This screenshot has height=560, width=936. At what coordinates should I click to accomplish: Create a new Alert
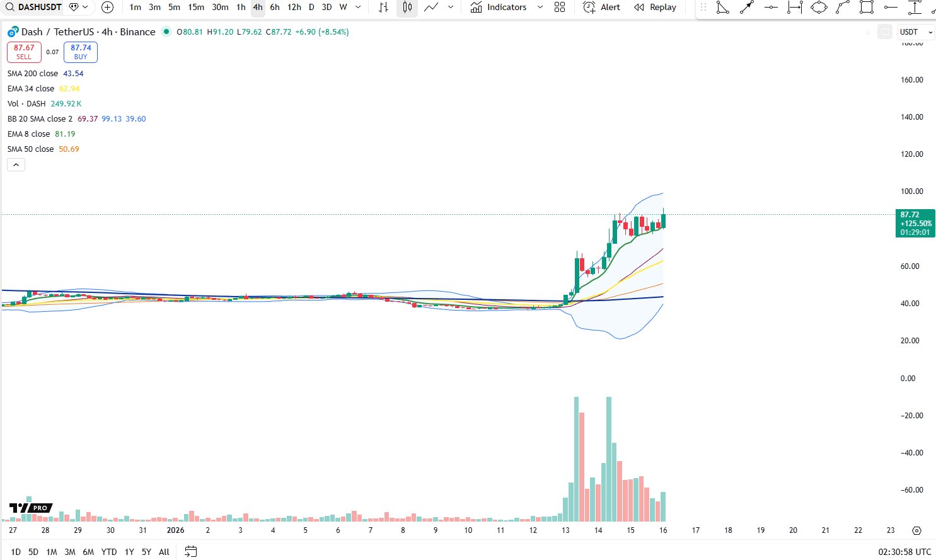click(x=602, y=7)
